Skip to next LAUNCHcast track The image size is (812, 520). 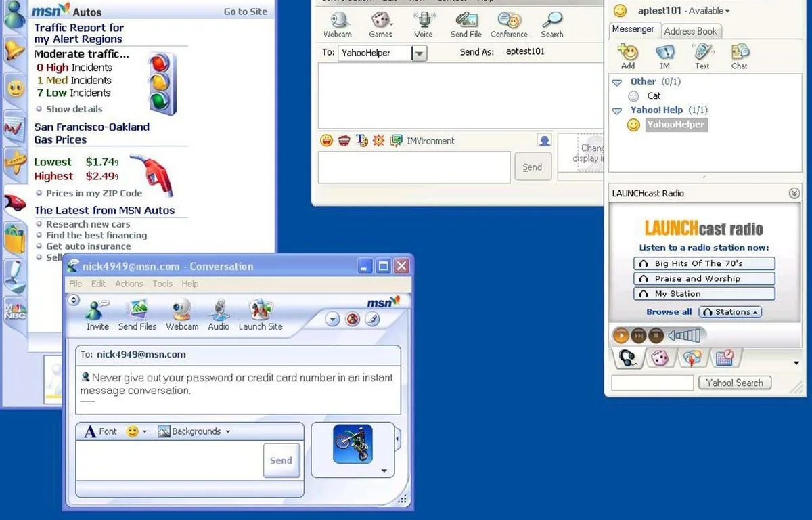point(639,335)
